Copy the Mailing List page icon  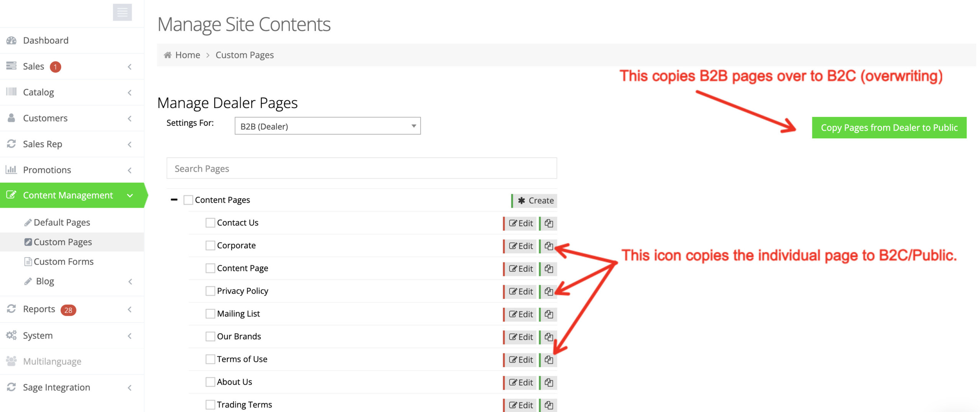click(x=549, y=314)
